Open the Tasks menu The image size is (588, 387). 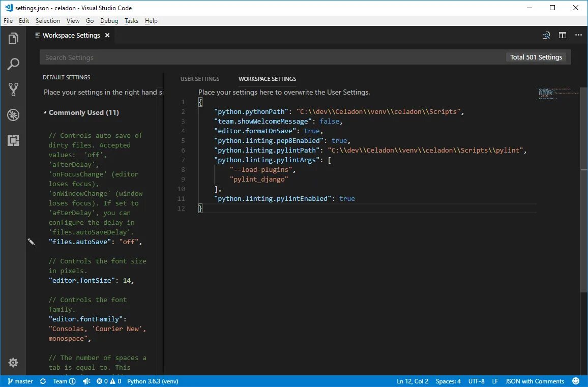tap(131, 21)
